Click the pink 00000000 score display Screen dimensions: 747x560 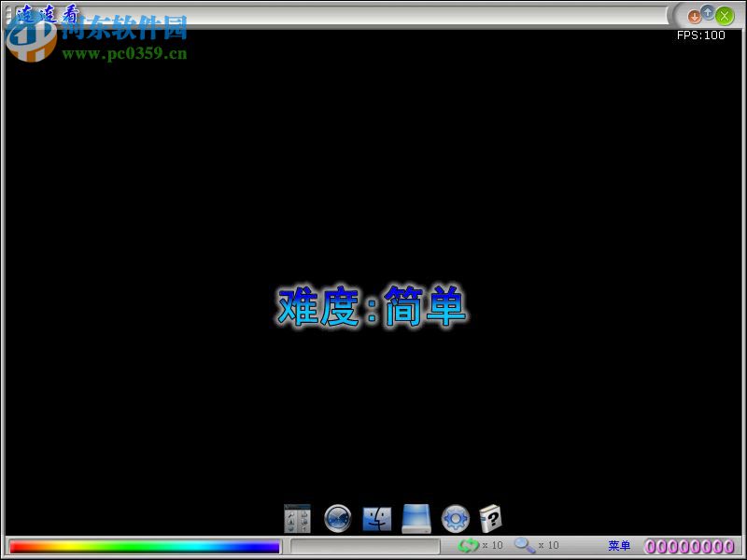pyautogui.click(x=689, y=546)
